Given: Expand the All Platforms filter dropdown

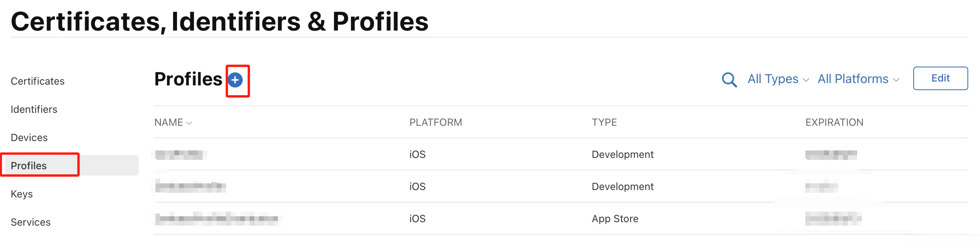Looking at the screenshot, I should pos(858,79).
